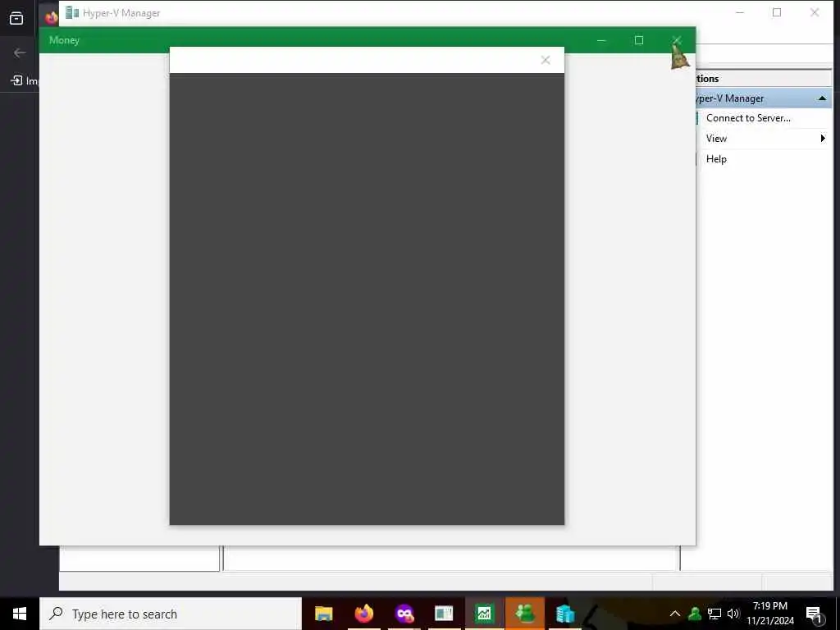Open the purple masked browser taskbar icon
The width and height of the screenshot is (840, 630).
pos(404,614)
